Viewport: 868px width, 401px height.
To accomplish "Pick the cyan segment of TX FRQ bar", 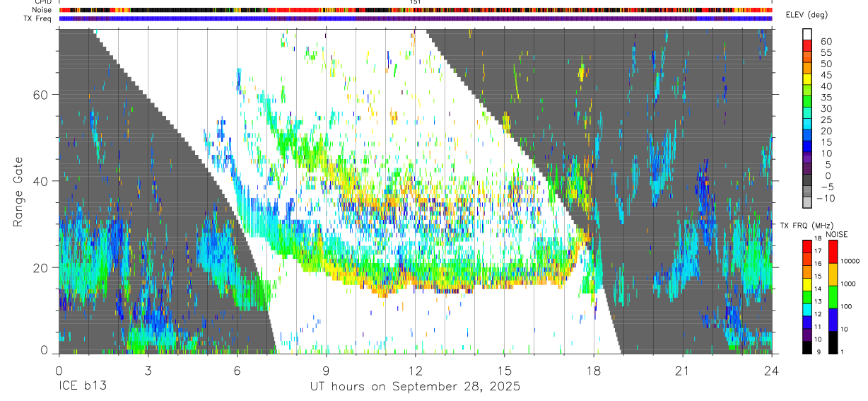I will [x=807, y=310].
